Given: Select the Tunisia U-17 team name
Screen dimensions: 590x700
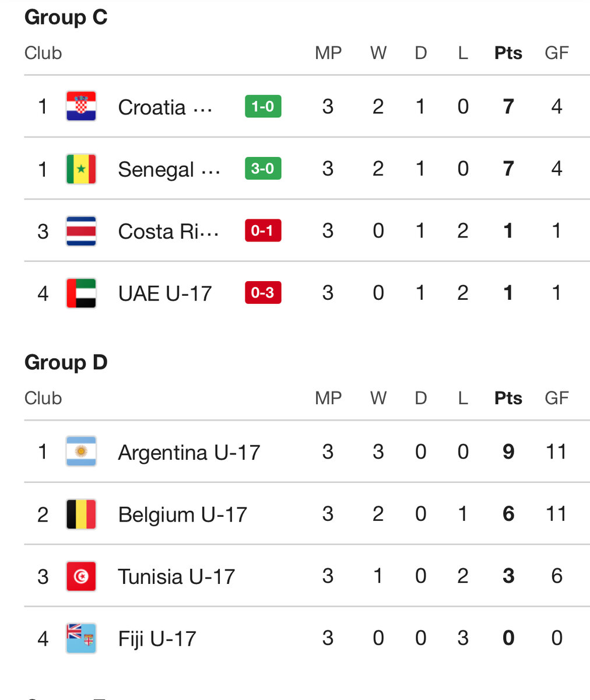Looking at the screenshot, I should [176, 577].
